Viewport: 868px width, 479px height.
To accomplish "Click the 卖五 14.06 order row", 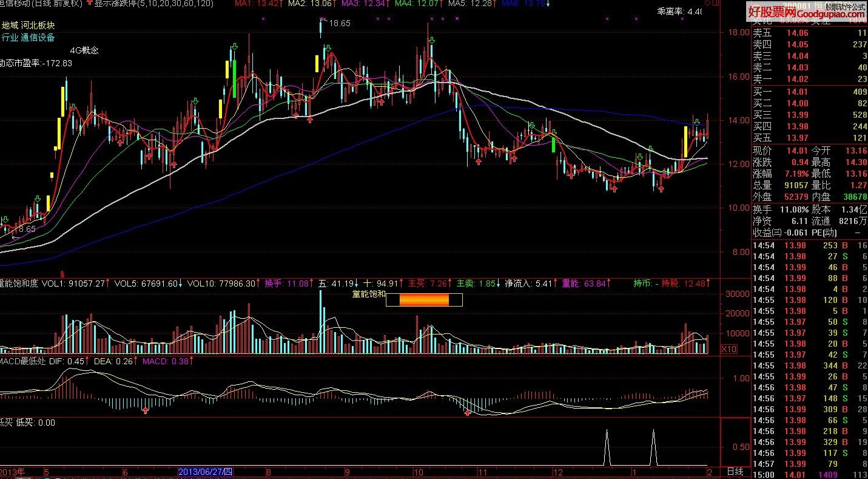I will [810, 33].
